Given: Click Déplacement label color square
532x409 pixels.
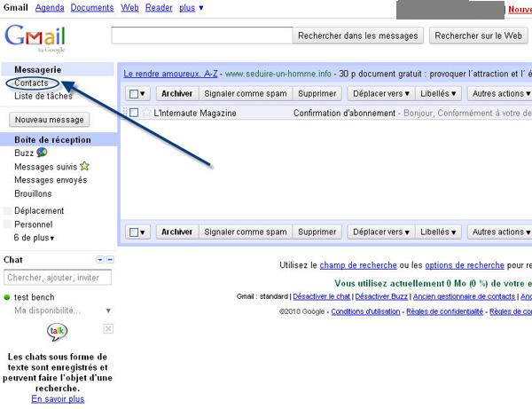Looking at the screenshot, I should 7,210.
